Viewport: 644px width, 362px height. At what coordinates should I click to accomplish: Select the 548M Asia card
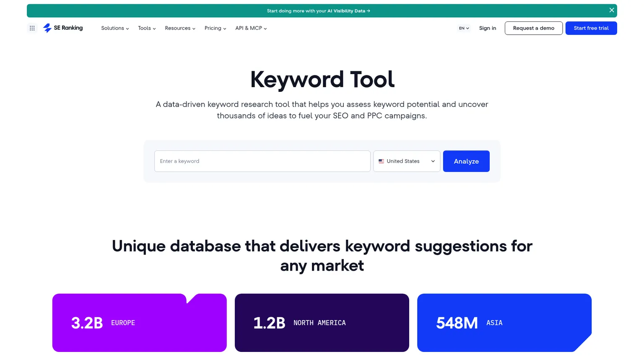[504, 323]
